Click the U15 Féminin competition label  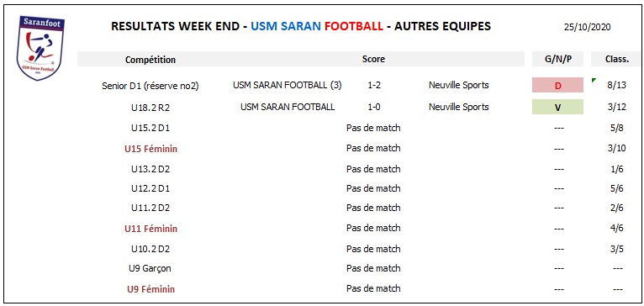[x=150, y=149]
